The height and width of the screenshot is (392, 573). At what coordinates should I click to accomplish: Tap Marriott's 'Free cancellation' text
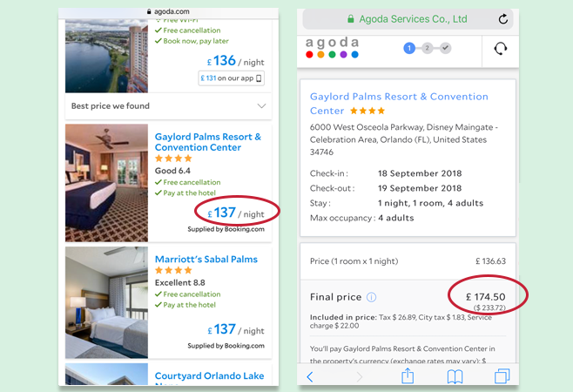tap(192, 294)
